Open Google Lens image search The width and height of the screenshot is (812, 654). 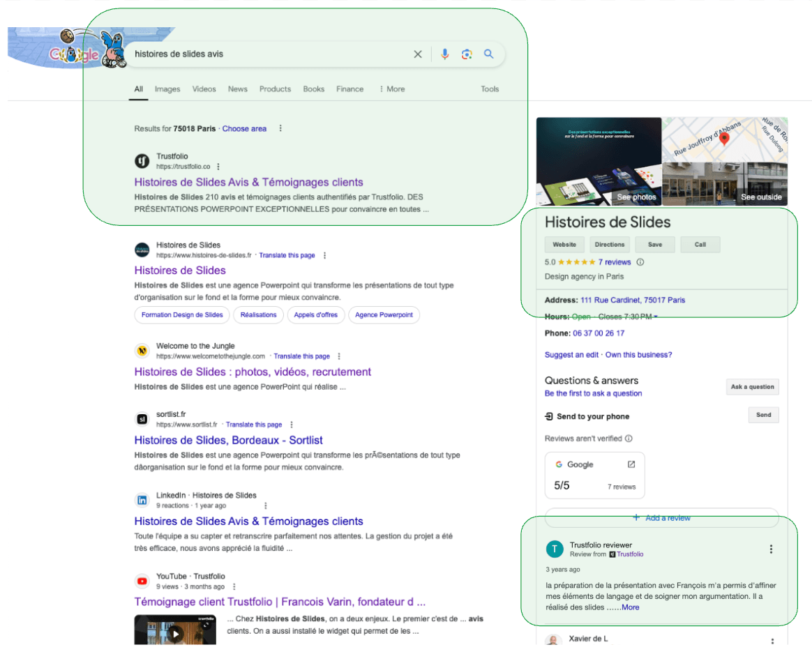tap(467, 54)
